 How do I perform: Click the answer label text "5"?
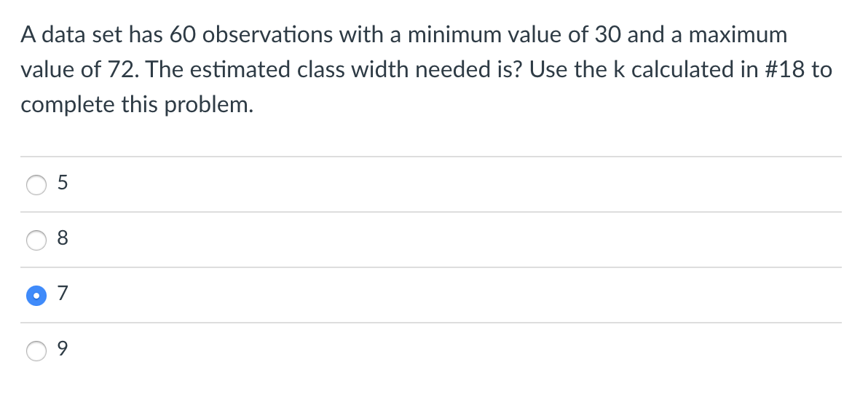tap(63, 182)
